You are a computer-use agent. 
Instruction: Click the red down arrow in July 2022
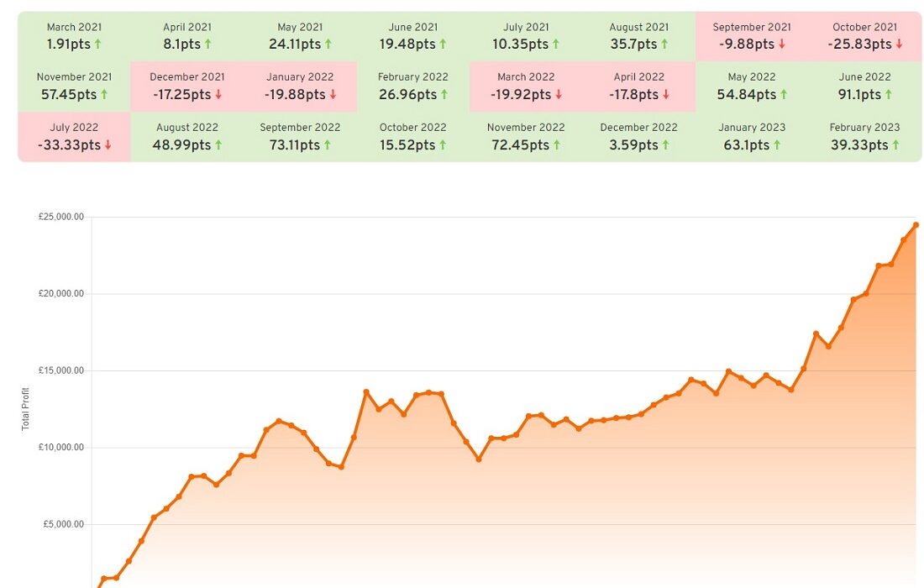(x=108, y=145)
